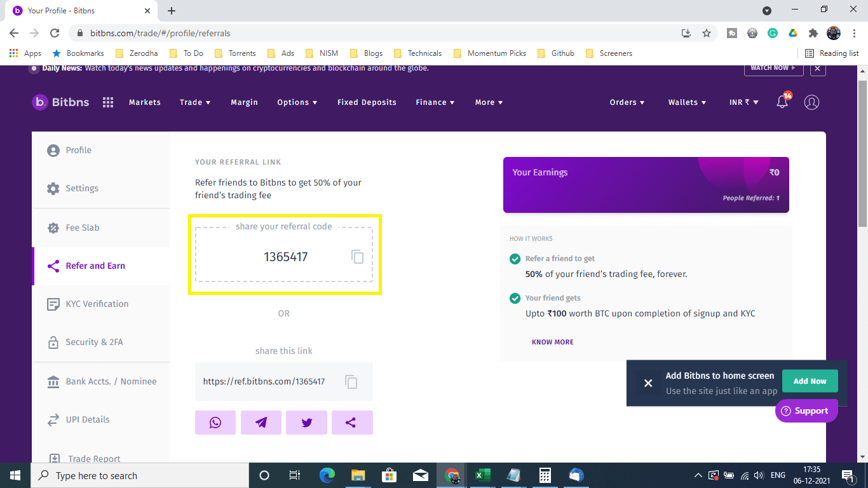Expand the INR currency dropdown

click(x=743, y=102)
